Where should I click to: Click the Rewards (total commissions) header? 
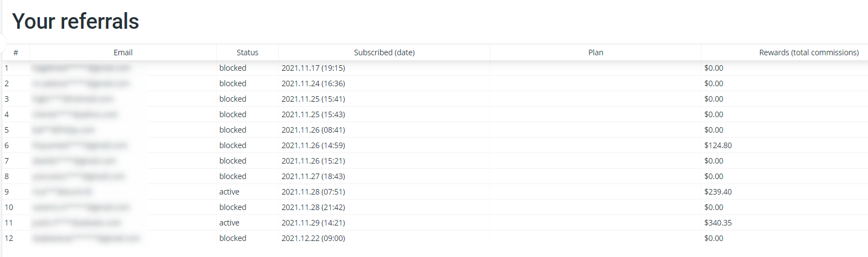click(809, 53)
